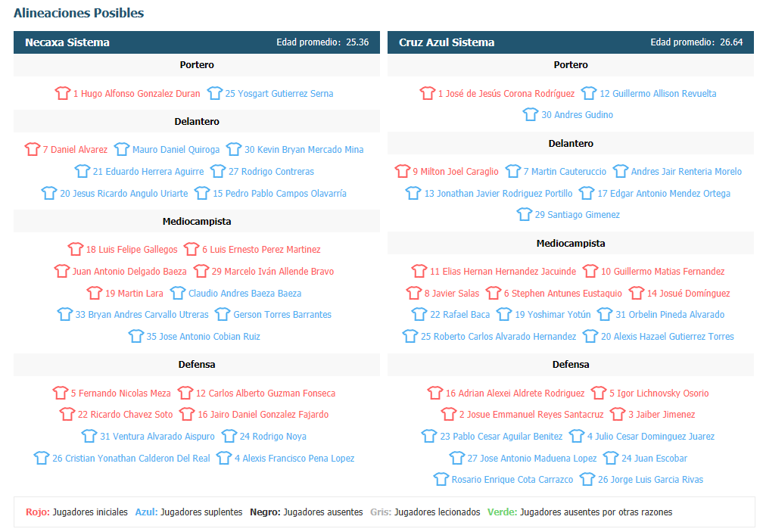Click the red jersey icon beside Hugo Alfonso Gonzalez Duran

pyautogui.click(x=62, y=93)
